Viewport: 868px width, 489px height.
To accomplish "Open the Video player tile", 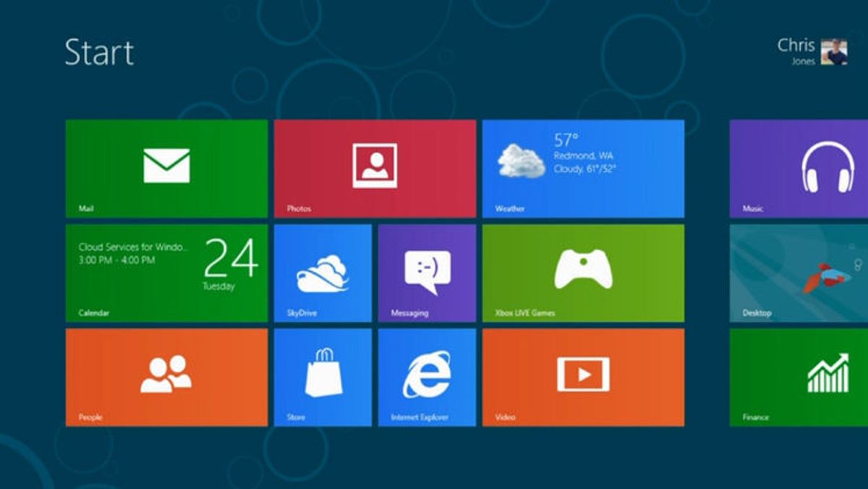I will pos(583,377).
